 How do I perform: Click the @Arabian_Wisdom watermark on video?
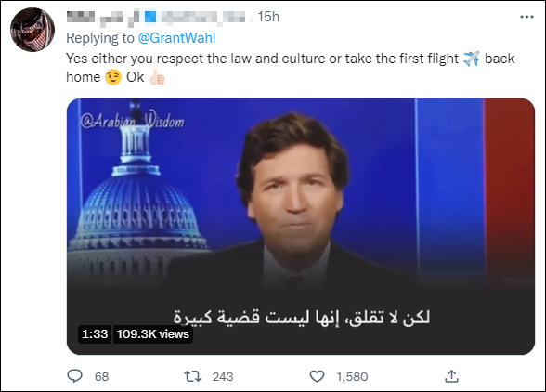132,121
